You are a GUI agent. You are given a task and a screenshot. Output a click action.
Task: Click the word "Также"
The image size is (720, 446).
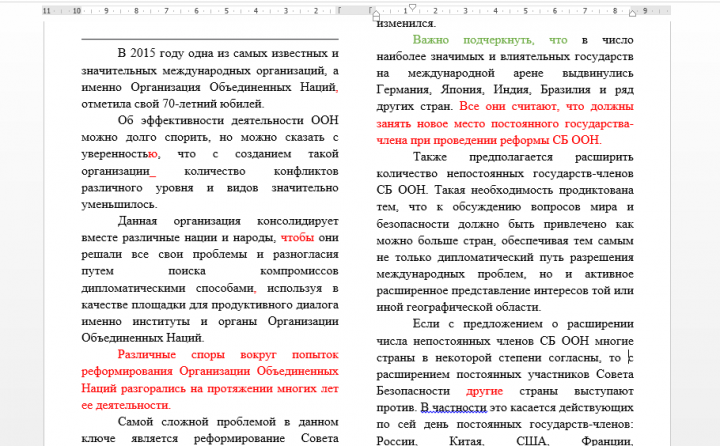(430, 157)
